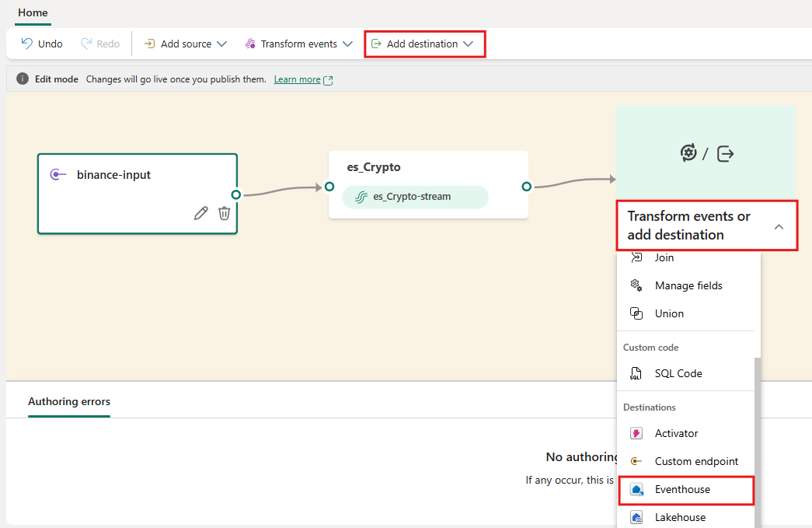
Task: Click the Custom endpoint icon
Action: (x=636, y=461)
